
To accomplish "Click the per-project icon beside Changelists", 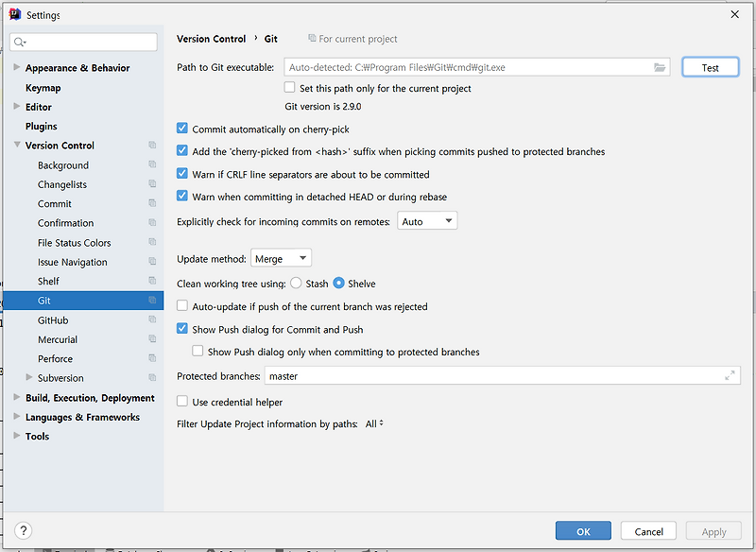I will coord(151,184).
